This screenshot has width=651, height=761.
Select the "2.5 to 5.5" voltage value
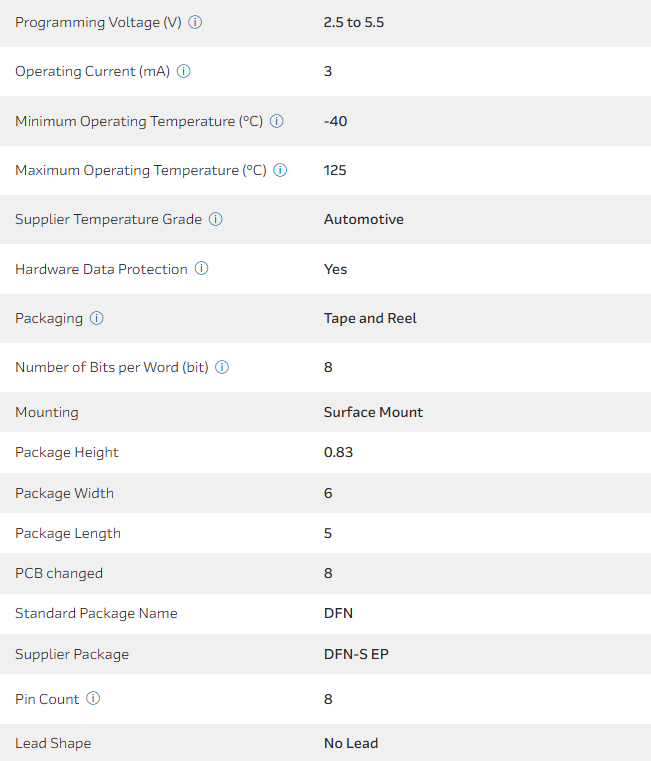point(354,22)
